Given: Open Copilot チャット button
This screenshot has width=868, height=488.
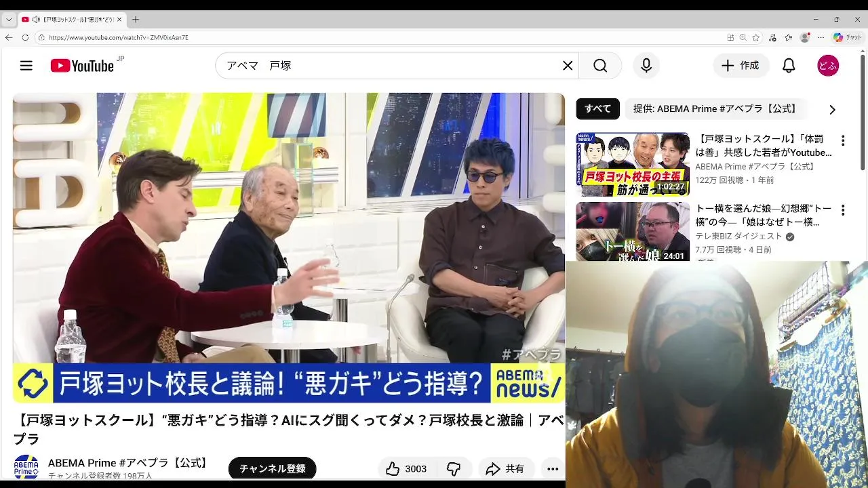Looking at the screenshot, I should 848,37.
